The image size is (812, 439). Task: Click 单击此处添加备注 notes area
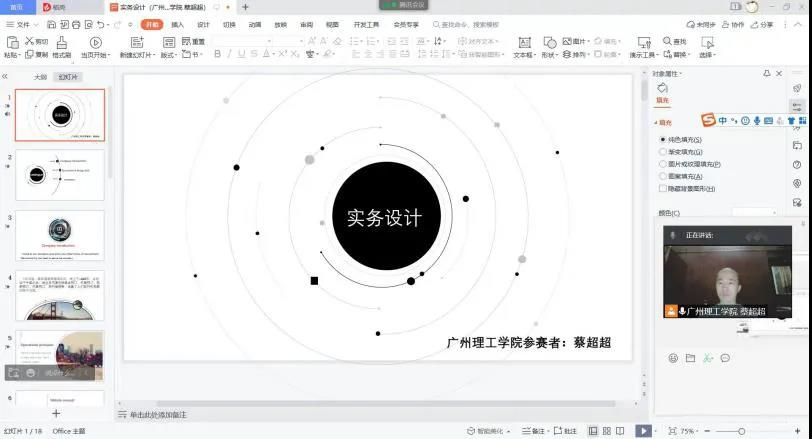158,414
